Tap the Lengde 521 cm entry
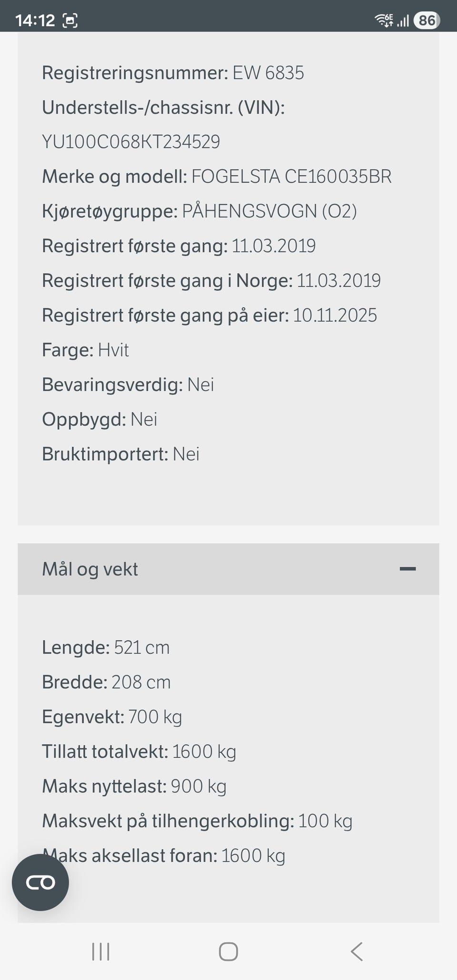 [106, 647]
